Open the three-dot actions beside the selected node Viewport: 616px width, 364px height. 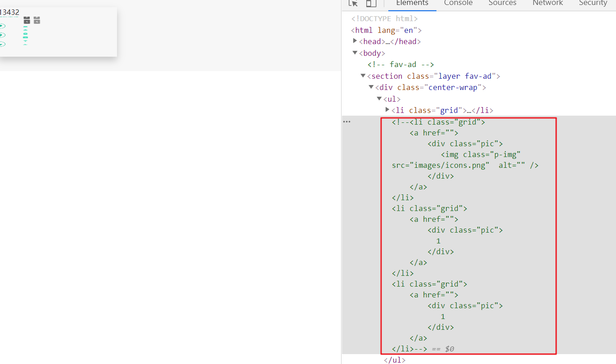click(346, 122)
